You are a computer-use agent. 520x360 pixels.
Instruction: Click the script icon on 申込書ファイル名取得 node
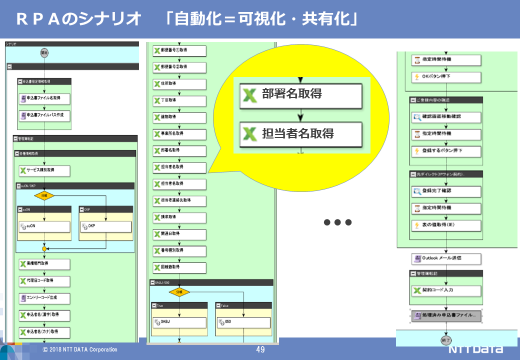(x=23, y=99)
